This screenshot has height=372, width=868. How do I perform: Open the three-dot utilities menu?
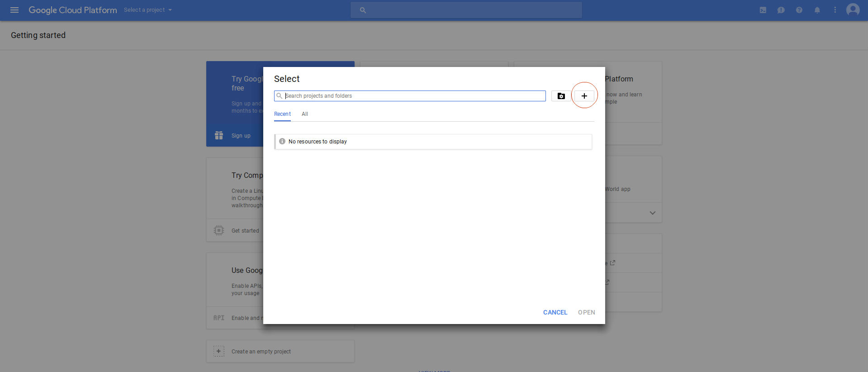coord(835,10)
